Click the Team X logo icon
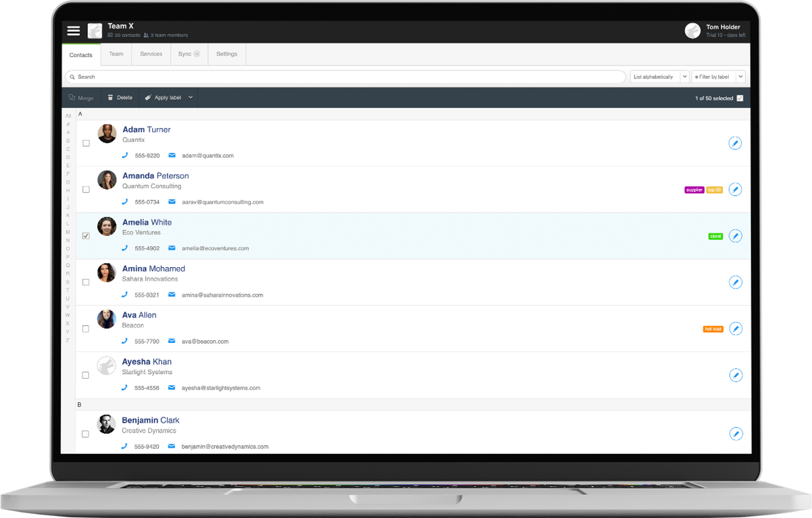Viewport: 812px width, 518px height. [95, 31]
